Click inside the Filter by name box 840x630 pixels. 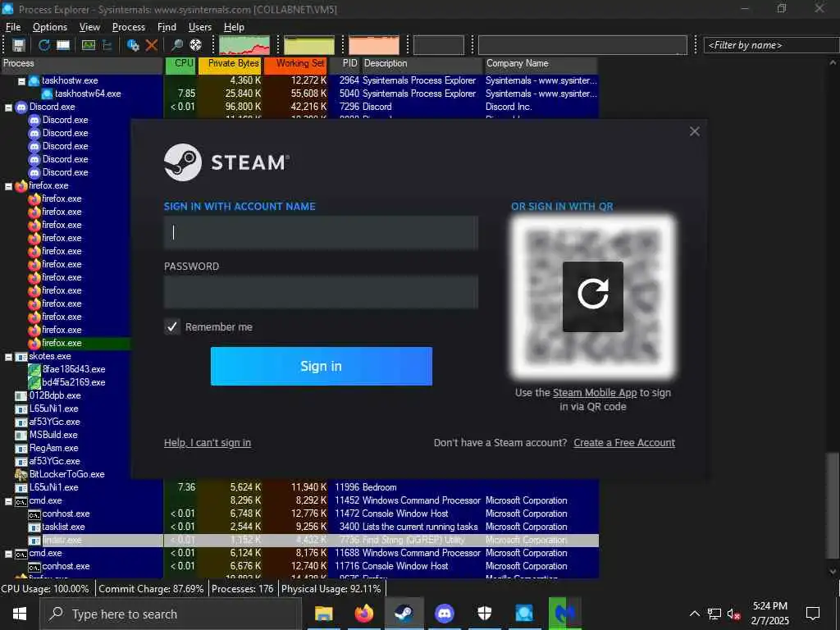pos(771,45)
